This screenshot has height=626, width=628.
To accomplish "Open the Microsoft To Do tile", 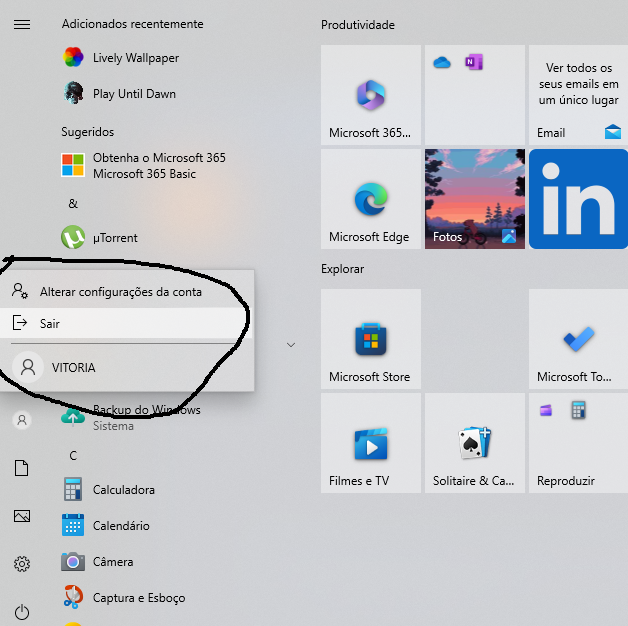I will pyautogui.click(x=578, y=339).
